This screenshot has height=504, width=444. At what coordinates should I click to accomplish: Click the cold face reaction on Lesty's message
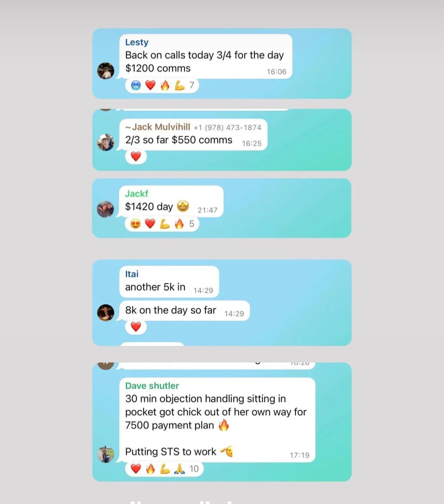pyautogui.click(x=136, y=85)
